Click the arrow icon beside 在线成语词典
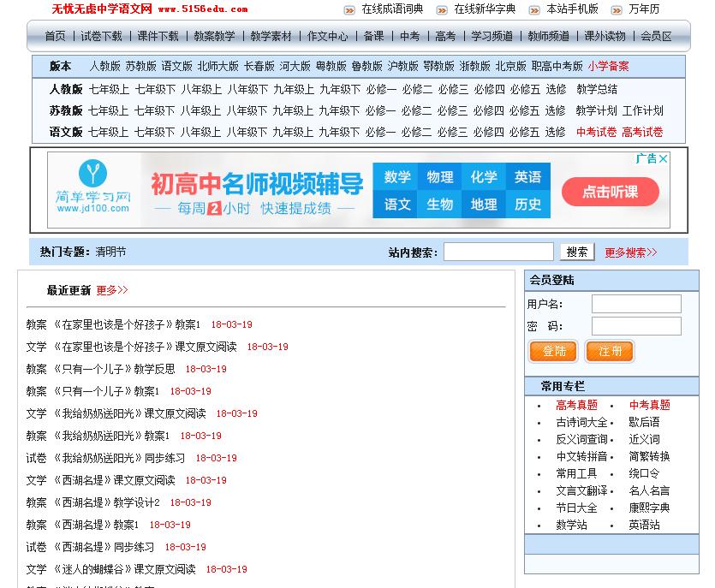The height and width of the screenshot is (588, 715). click(x=349, y=10)
